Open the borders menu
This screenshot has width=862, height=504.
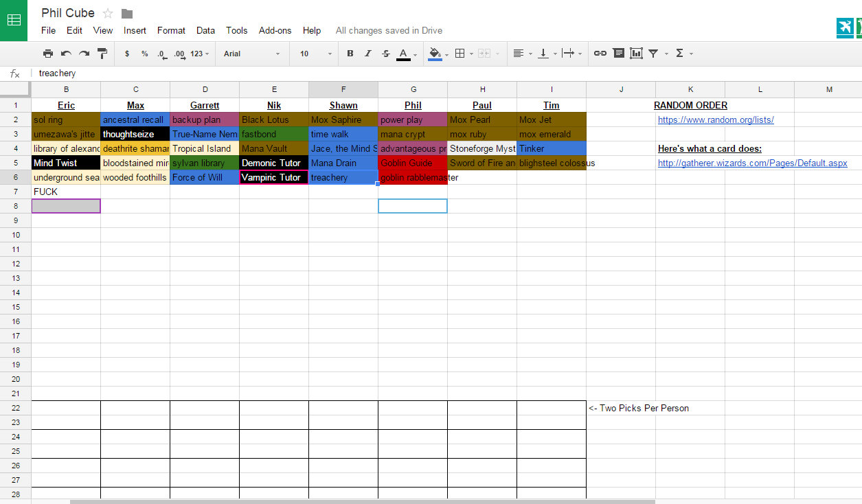(460, 54)
